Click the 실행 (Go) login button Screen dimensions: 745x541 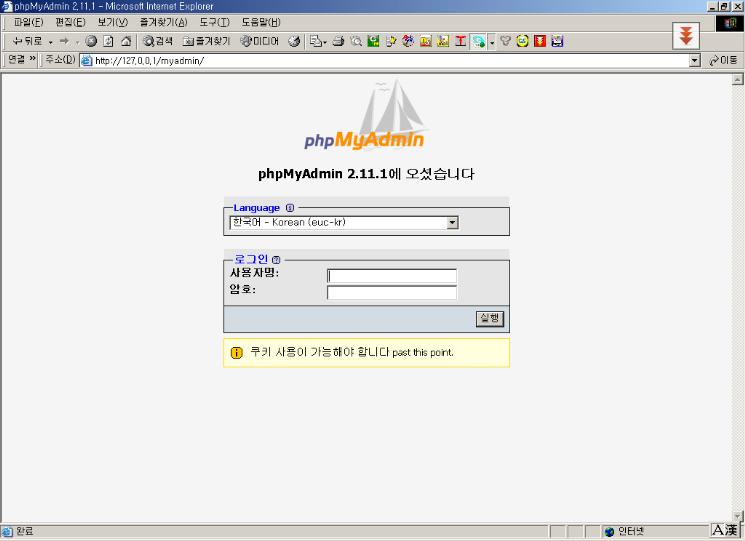tap(490, 318)
